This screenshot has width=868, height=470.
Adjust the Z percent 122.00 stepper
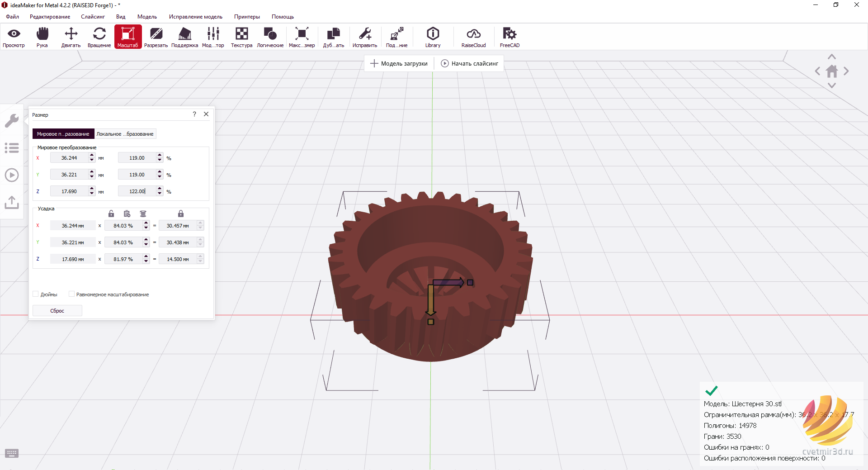(160, 191)
